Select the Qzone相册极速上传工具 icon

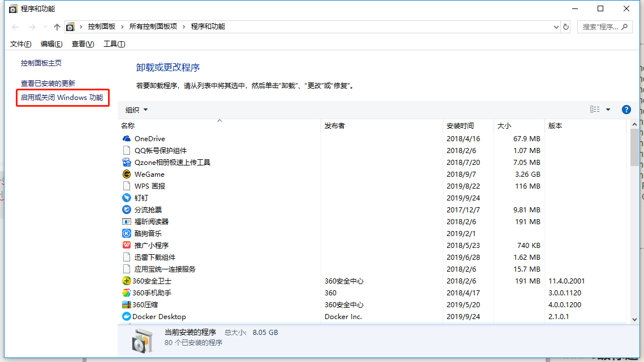click(x=127, y=162)
